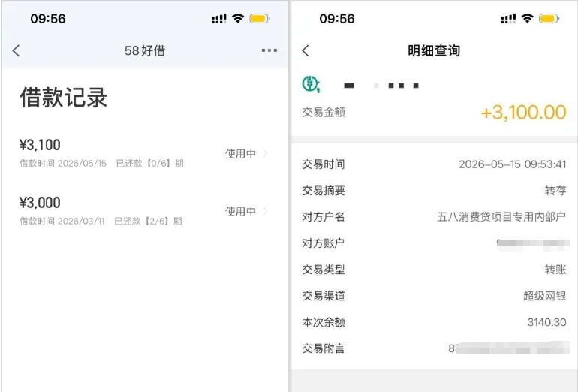Viewport: 578px width, 392px height.
Task: Select the ¥3,000 loan amount
Action: point(40,203)
